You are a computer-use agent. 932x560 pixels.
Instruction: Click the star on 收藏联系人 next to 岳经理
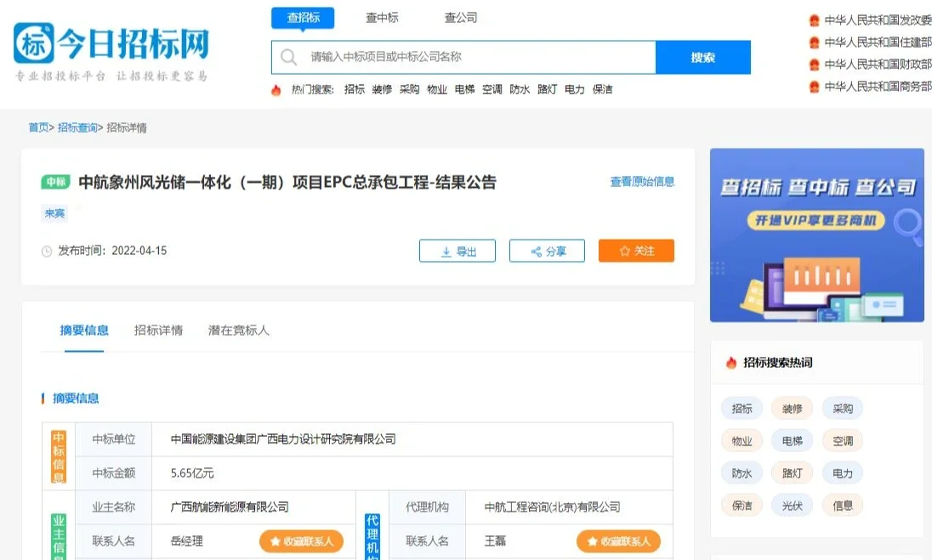click(x=276, y=540)
